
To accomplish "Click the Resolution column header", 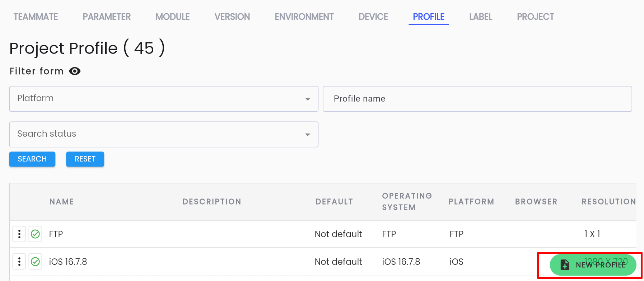I will click(609, 202).
